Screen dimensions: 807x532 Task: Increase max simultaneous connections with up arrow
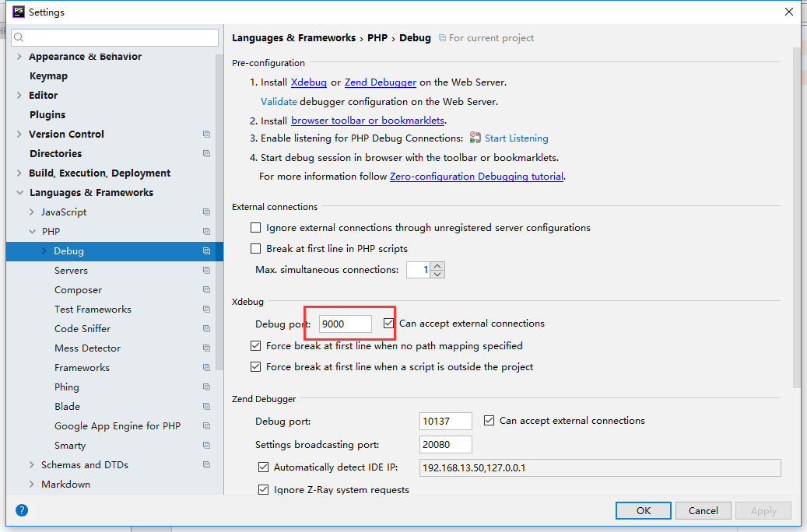(437, 266)
